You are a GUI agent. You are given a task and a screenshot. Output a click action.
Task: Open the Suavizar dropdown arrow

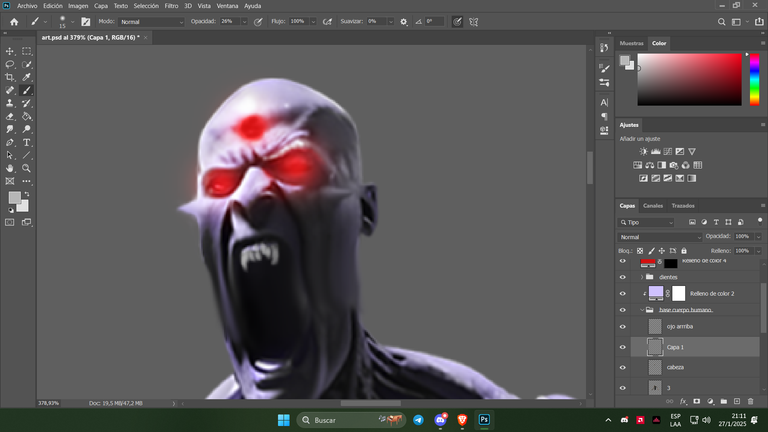point(390,22)
